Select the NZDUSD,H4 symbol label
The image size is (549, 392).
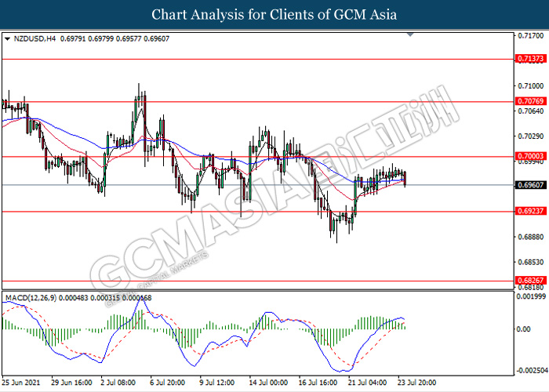[x=29, y=38]
